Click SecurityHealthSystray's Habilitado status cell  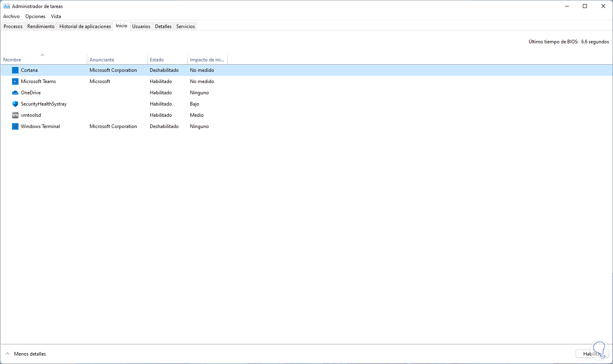[x=161, y=104]
